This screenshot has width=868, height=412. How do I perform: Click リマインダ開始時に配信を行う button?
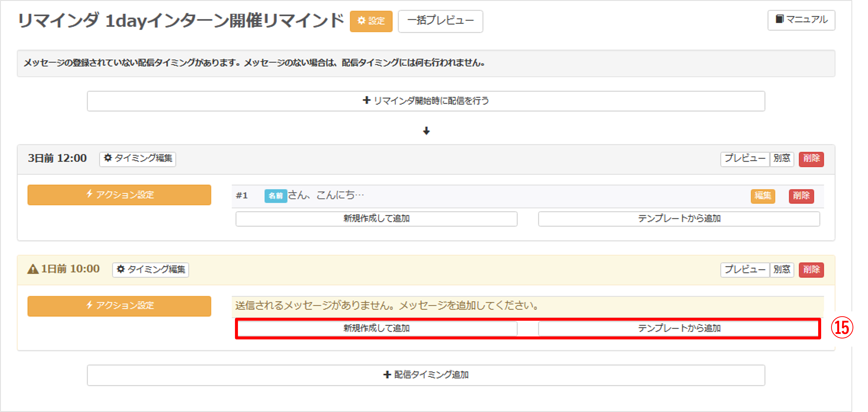426,101
